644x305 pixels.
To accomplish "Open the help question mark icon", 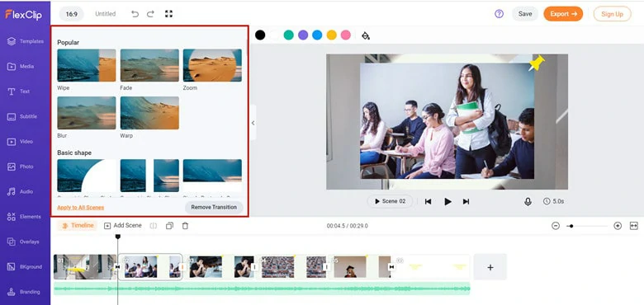I will click(499, 14).
